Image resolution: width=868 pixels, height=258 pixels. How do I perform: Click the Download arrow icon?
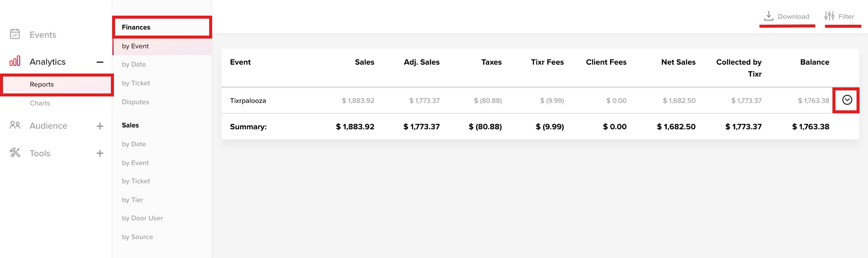769,16
